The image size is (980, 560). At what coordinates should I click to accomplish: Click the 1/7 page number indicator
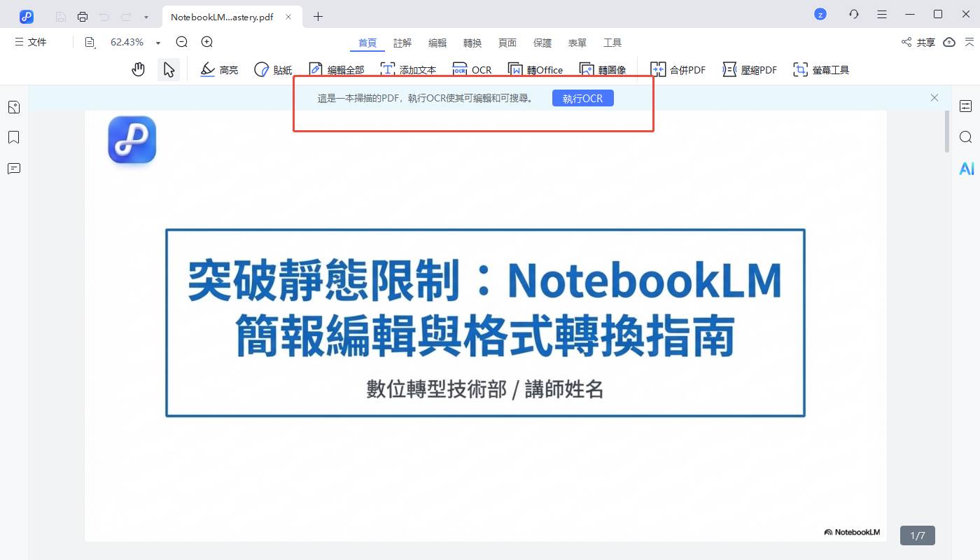tap(917, 535)
